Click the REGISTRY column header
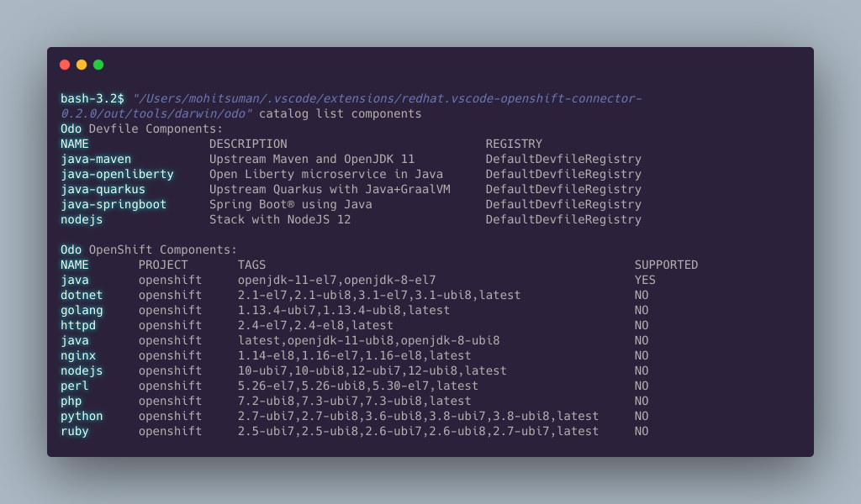 pos(514,144)
